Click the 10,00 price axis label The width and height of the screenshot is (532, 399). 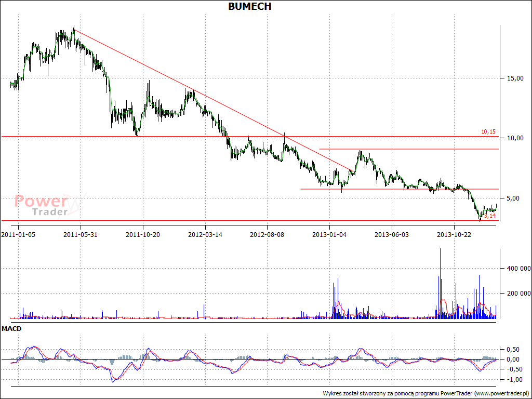coord(516,138)
